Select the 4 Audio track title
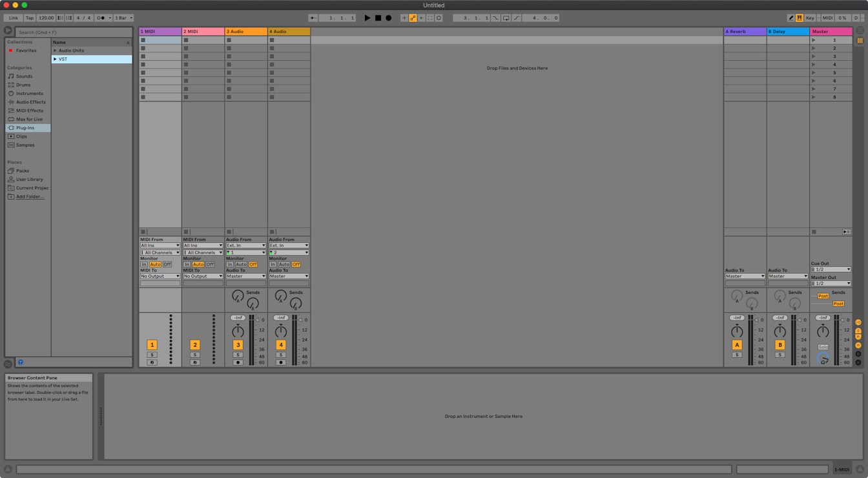 [284, 31]
